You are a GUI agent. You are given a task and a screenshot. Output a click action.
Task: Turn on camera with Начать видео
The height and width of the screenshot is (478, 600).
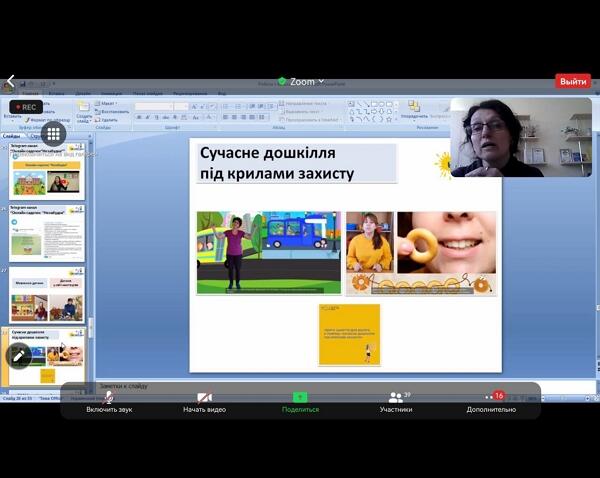click(x=204, y=403)
